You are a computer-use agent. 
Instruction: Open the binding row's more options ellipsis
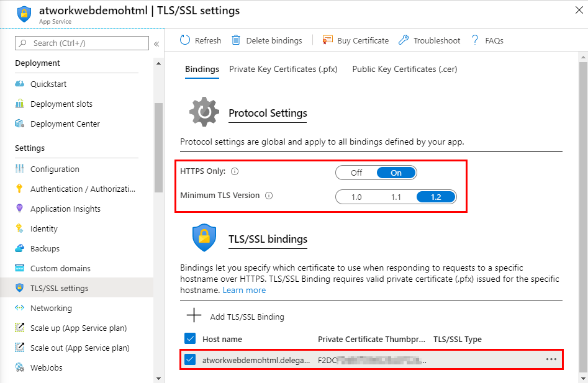551,359
